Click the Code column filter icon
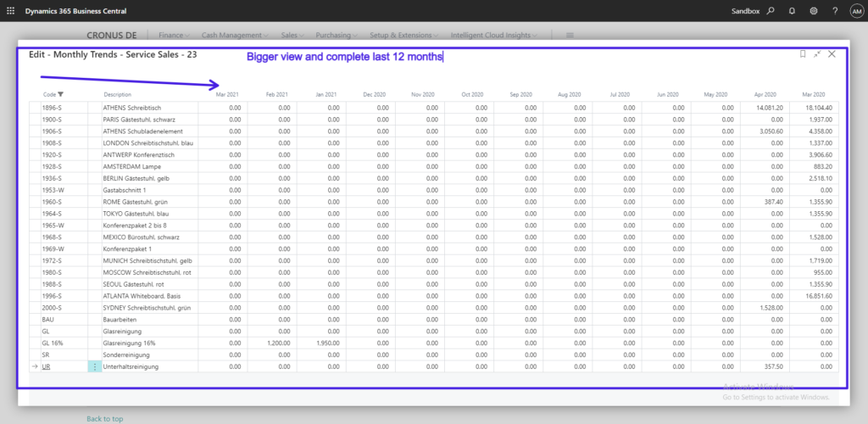The image size is (868, 424). [x=60, y=94]
